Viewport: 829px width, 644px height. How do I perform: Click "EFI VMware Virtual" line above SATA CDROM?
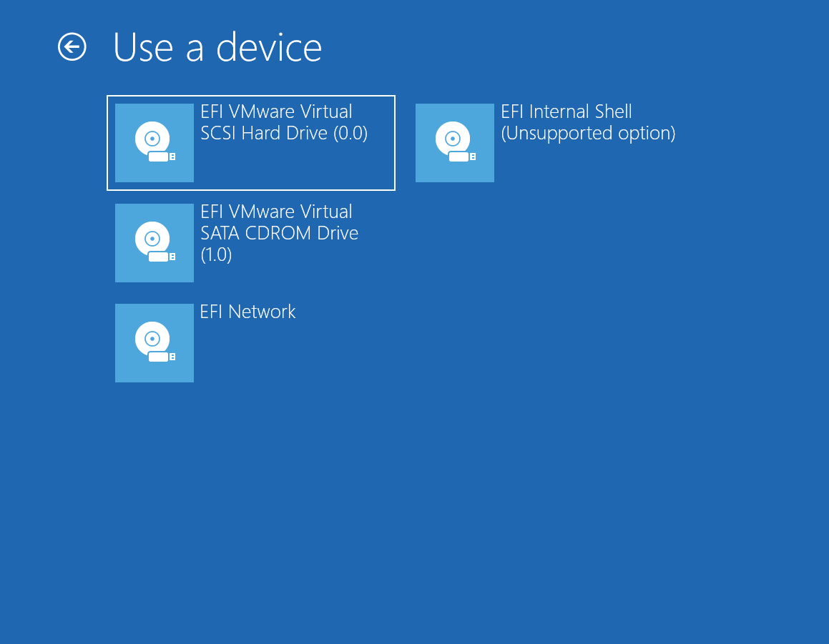276,212
